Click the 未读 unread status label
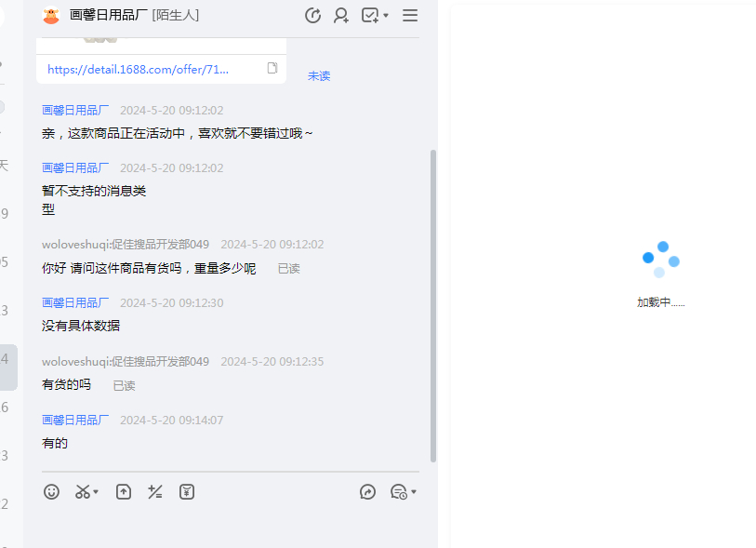 coord(319,75)
